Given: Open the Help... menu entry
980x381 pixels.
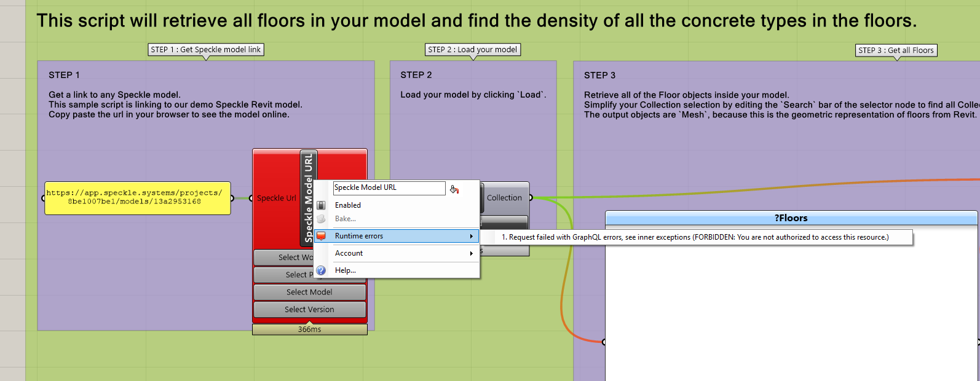Looking at the screenshot, I should [x=397, y=270].
